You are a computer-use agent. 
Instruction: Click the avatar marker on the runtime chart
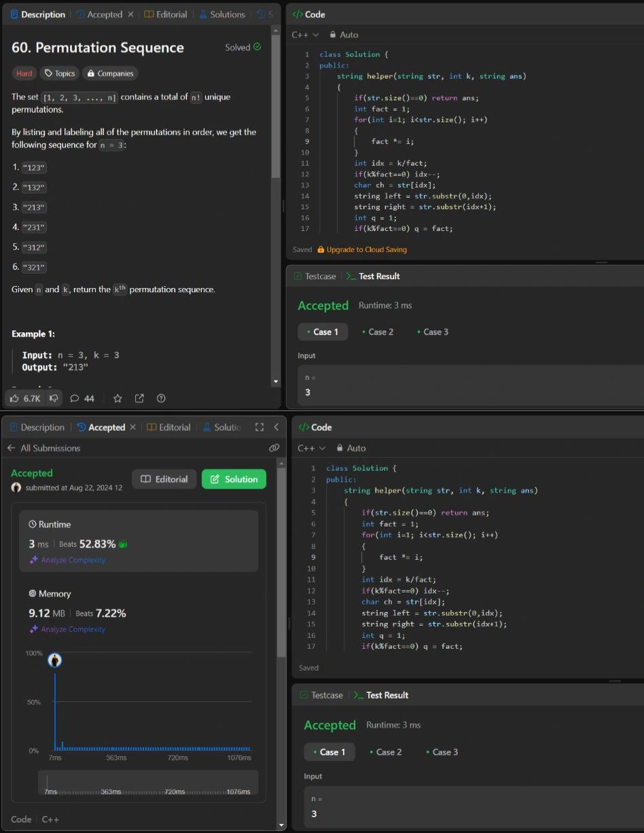55,660
